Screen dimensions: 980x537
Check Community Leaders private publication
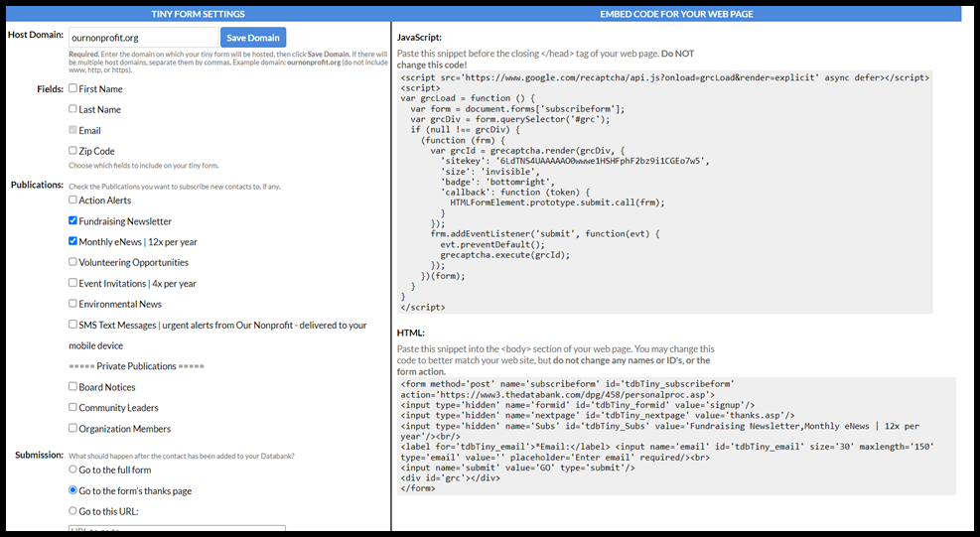(x=73, y=407)
